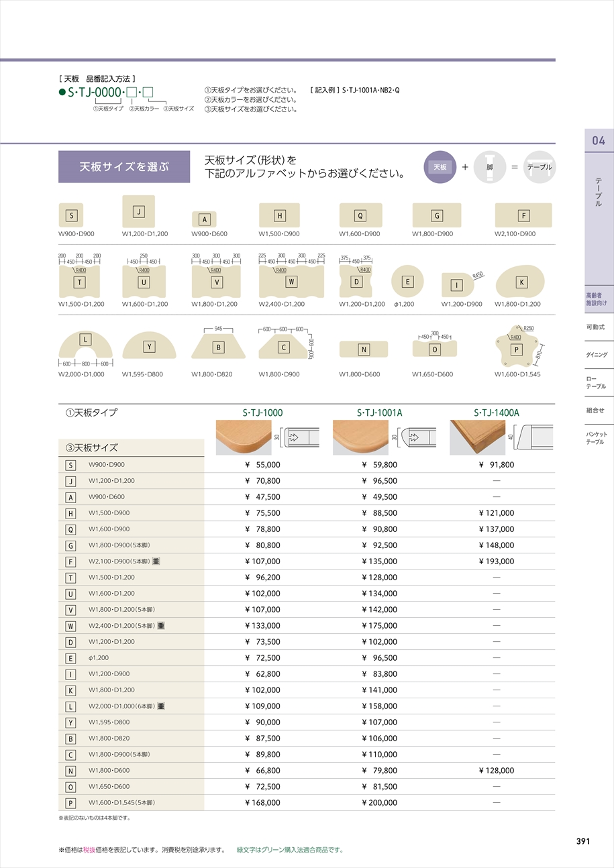Click the S·TJ-1000 column heading
Screen dimensions: 614x868
262,413
